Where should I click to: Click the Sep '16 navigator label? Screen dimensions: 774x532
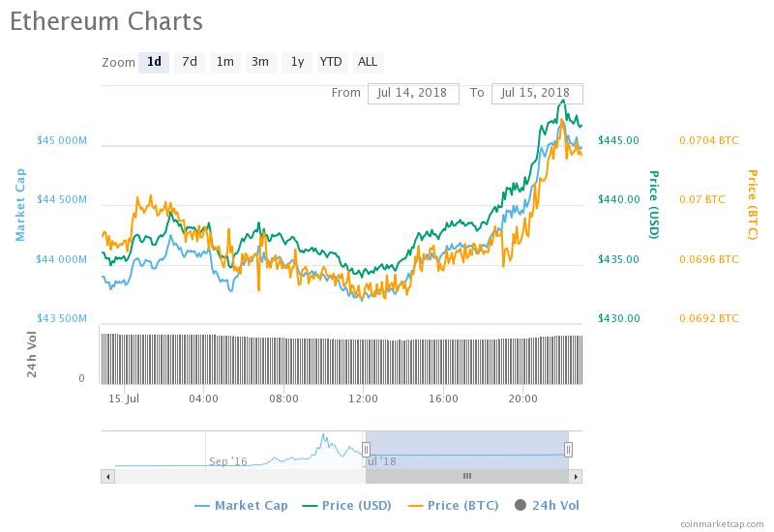click(x=227, y=461)
